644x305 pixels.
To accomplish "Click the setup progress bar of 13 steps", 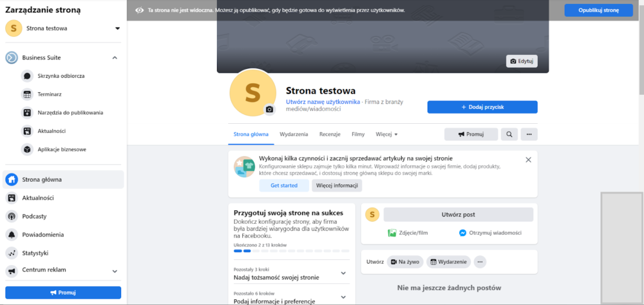I will [x=292, y=251].
